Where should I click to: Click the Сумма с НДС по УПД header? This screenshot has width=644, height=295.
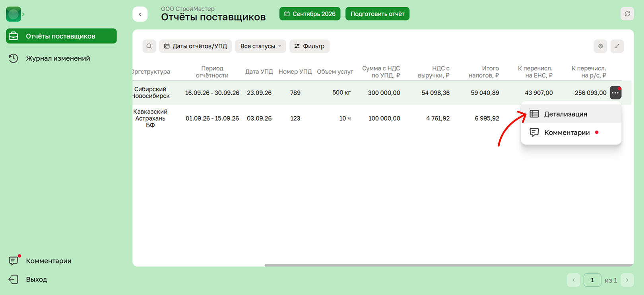click(x=381, y=72)
